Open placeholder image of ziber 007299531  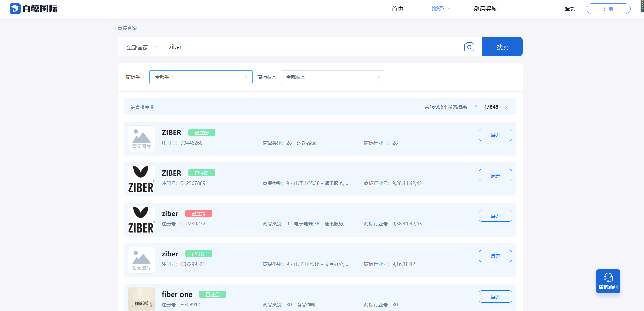(141, 260)
